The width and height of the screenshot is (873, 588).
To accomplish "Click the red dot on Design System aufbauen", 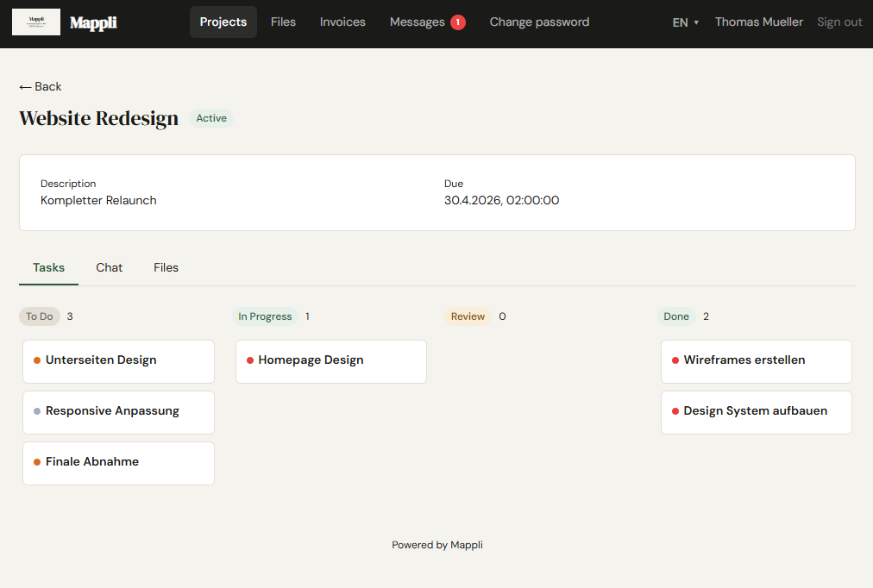I will coord(674,411).
